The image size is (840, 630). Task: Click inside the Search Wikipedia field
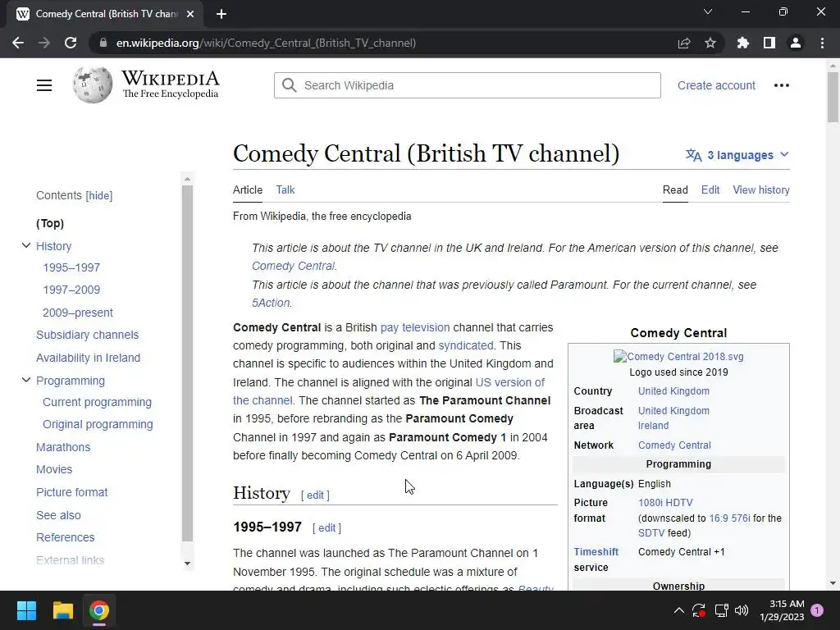[467, 85]
